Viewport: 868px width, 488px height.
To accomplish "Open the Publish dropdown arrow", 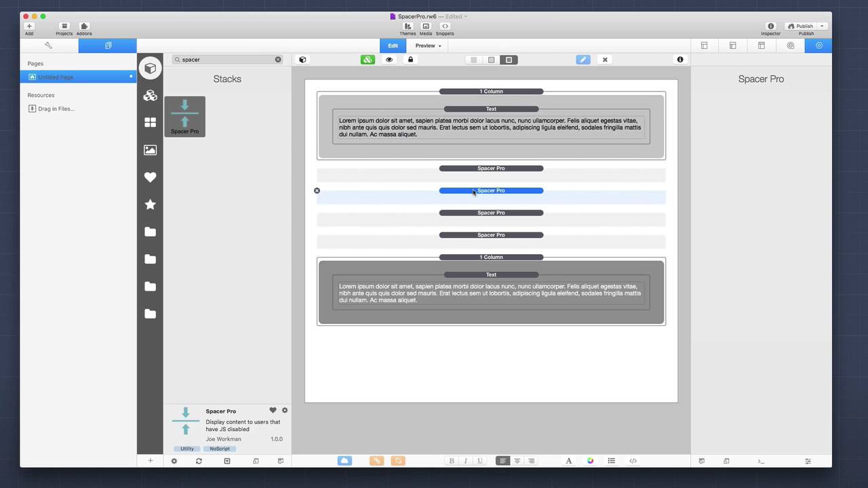I will tap(822, 26).
